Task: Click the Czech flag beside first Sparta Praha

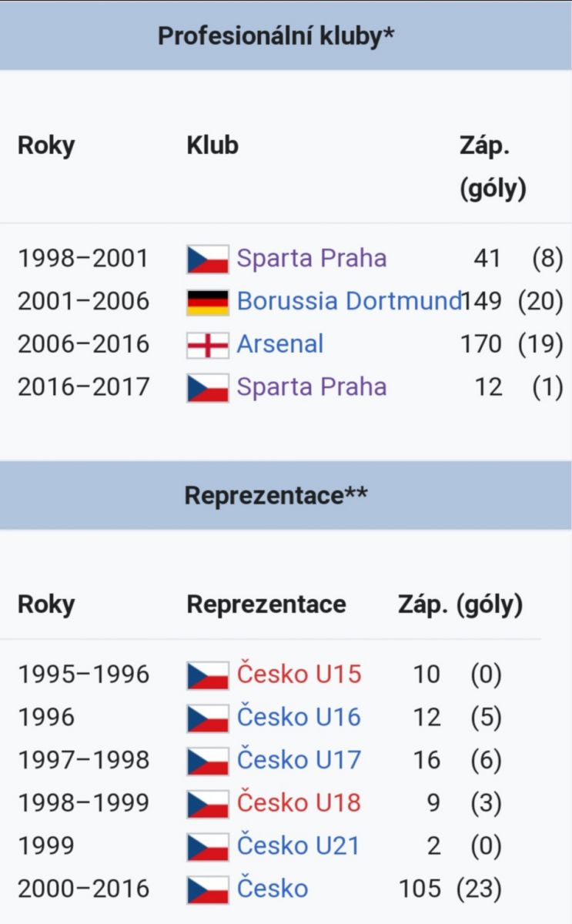Action: pos(208,259)
